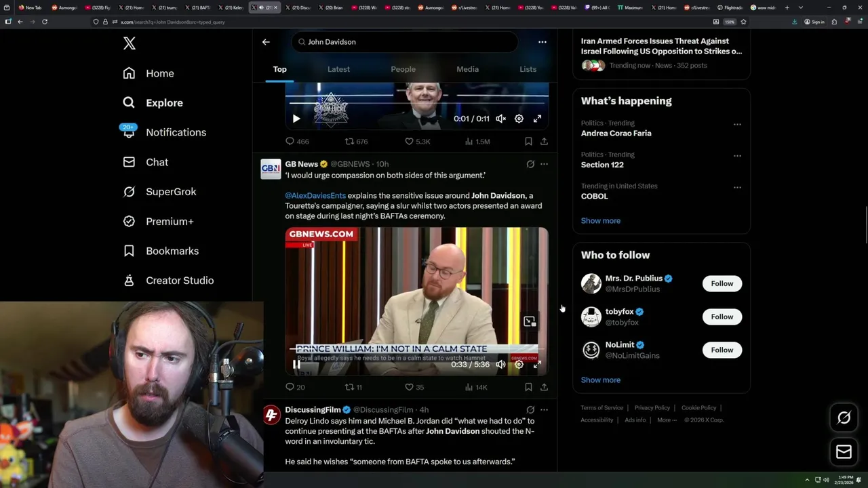Screen dimensions: 868x488
Task: Open picture-in-picture on GB News video
Action: click(530, 321)
